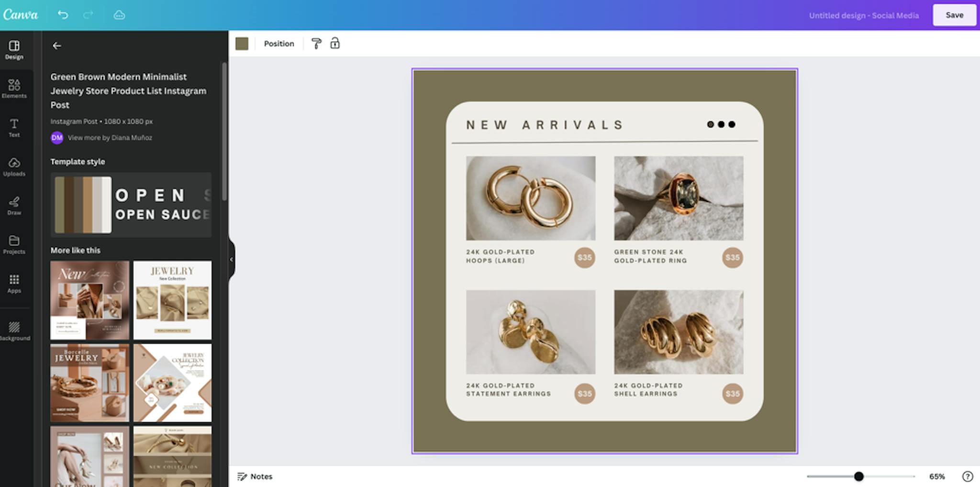The width and height of the screenshot is (980, 487).
Task: Click the $35 badge beside green stone ring
Action: pos(733,257)
